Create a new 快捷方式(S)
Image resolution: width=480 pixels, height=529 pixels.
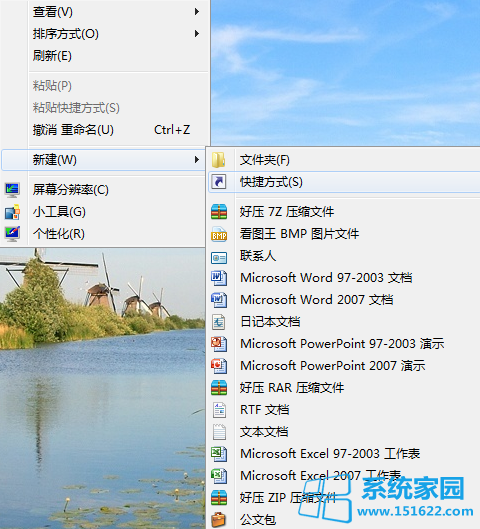[x=344, y=182]
